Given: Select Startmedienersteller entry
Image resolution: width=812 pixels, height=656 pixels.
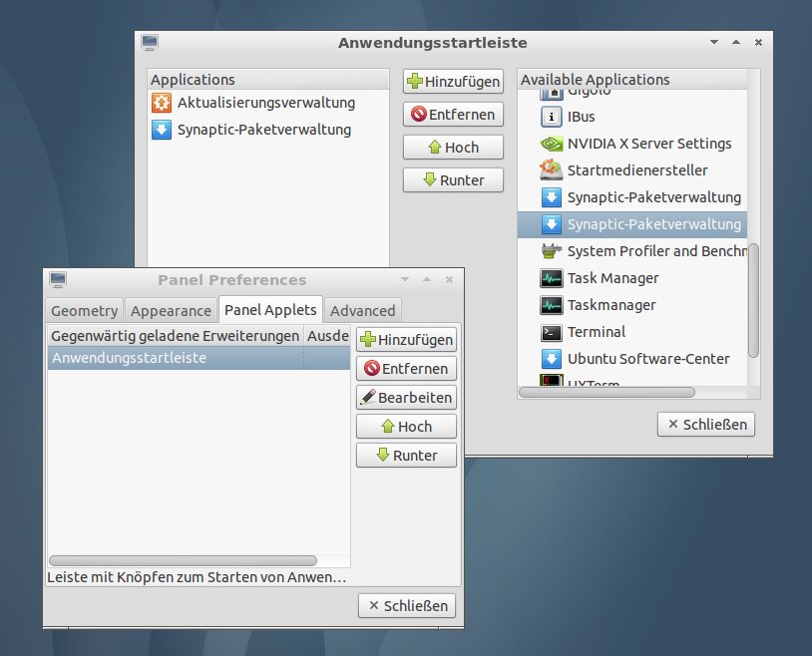Looking at the screenshot, I should pos(632,170).
